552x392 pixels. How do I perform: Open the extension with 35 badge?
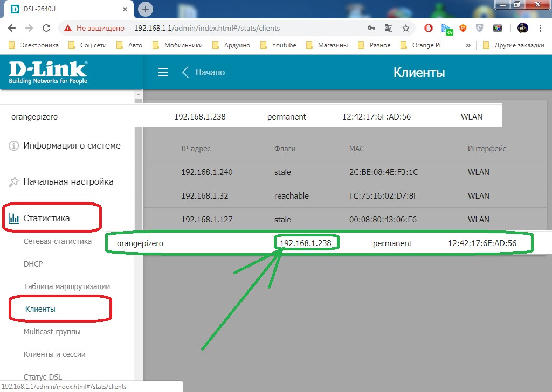[447, 29]
